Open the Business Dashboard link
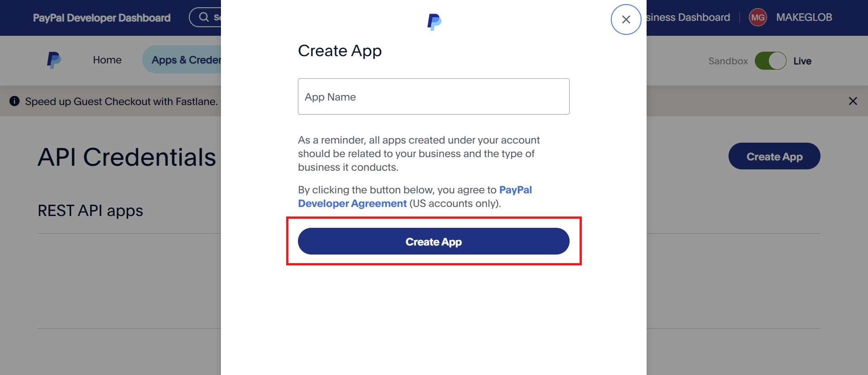 [688, 17]
